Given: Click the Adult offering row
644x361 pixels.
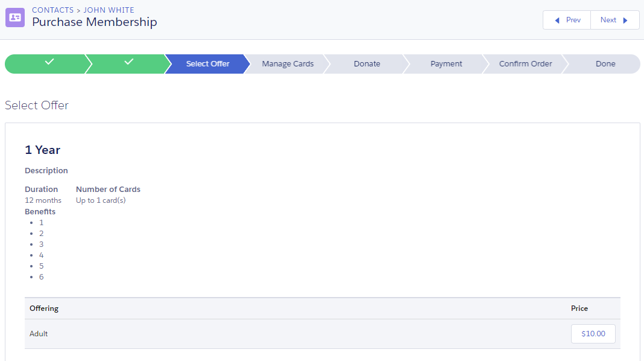Looking at the screenshot, I should 39,333.
